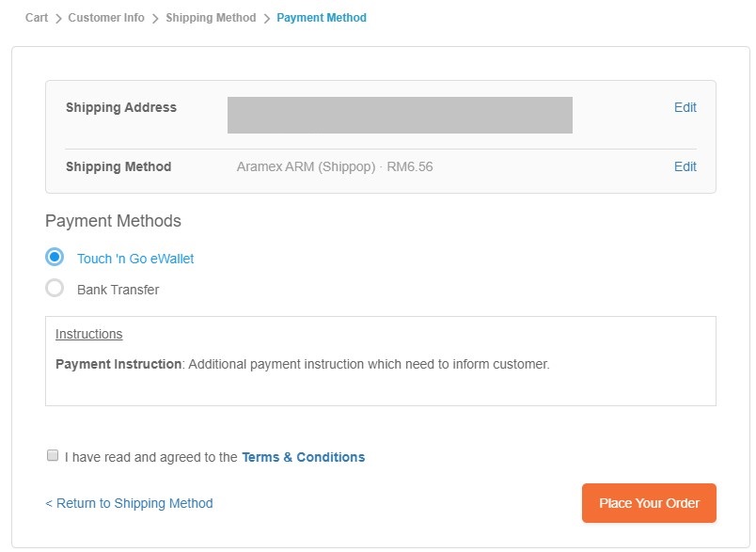
Task: Click the chevron after Cart breadcrumb
Action: pos(58,19)
